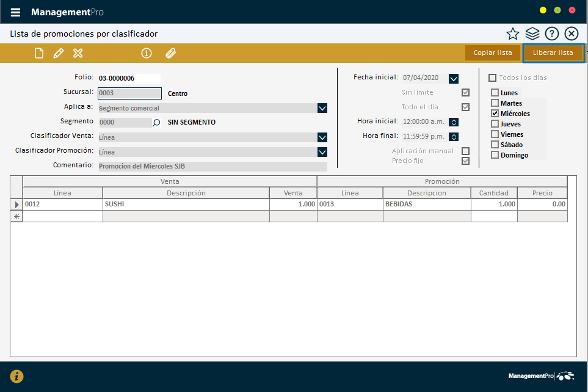Click the Venta amount column header
Viewport: 588px width, 392px height.
pyautogui.click(x=293, y=193)
